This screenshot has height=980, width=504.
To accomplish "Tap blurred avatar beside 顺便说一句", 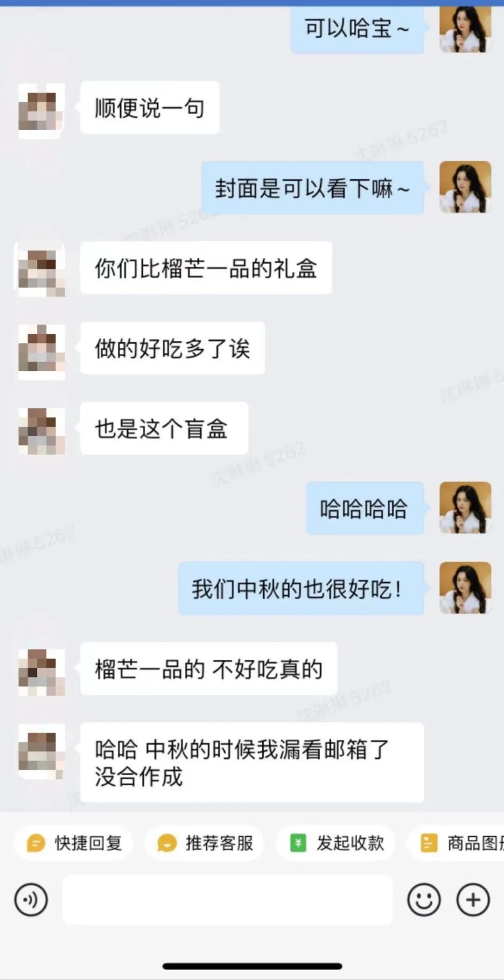I will tap(41, 111).
